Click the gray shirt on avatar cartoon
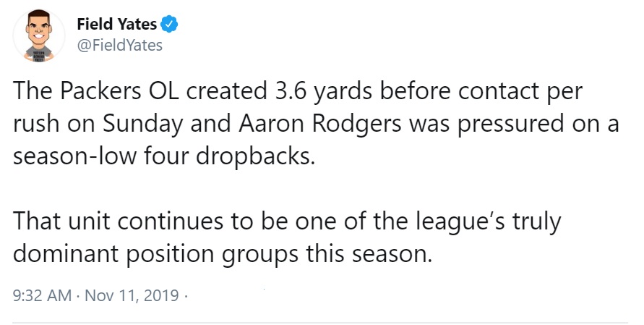 coord(39,52)
